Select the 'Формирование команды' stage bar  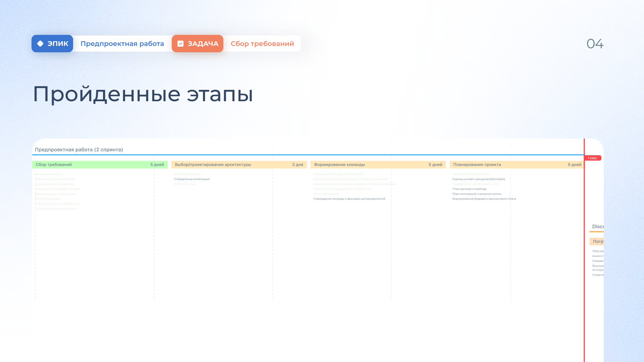tap(378, 165)
